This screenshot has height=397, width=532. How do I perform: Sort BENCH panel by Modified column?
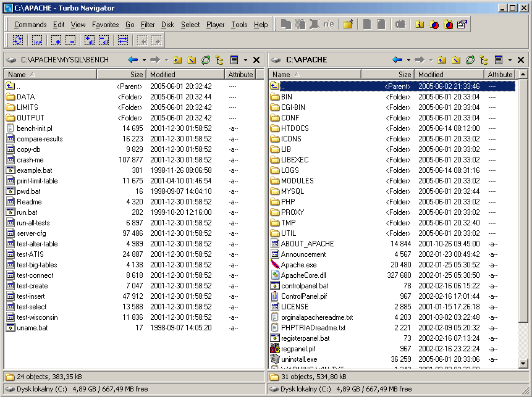[x=185, y=74]
